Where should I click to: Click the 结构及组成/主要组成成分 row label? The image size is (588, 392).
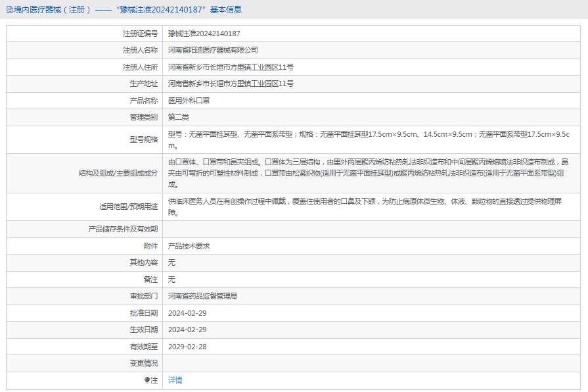(118, 173)
